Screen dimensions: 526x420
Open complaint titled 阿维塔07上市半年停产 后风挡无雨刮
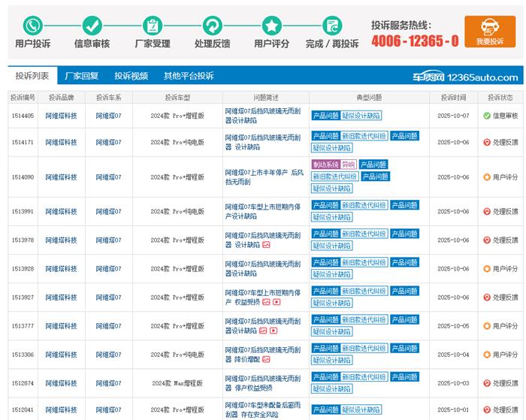[263, 177]
